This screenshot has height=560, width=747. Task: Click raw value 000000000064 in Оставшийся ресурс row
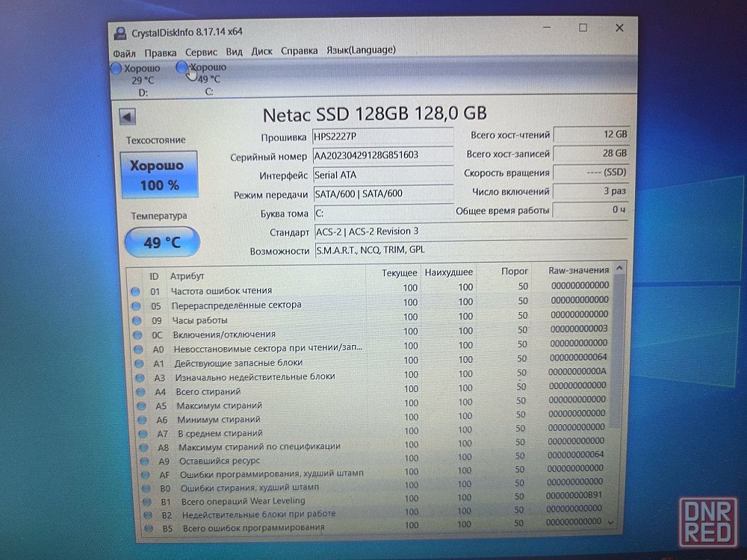tap(575, 454)
